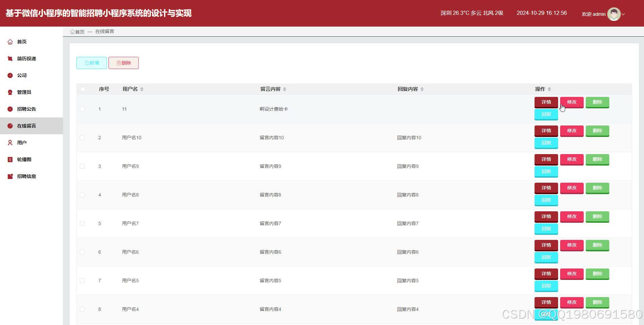Viewport: 644px width, 325px height.
Task: Toggle the select-all checkbox in the table header
Action: pos(83,89)
